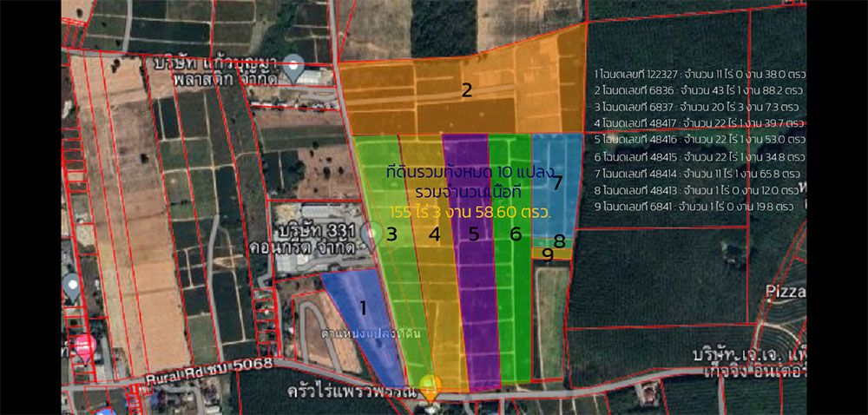Select light blue parcel number 7

[x=557, y=182]
